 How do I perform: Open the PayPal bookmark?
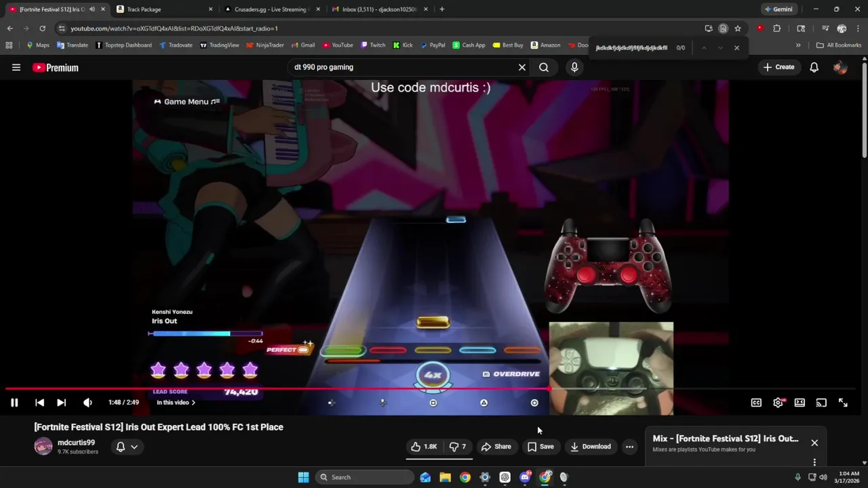pyautogui.click(x=433, y=45)
